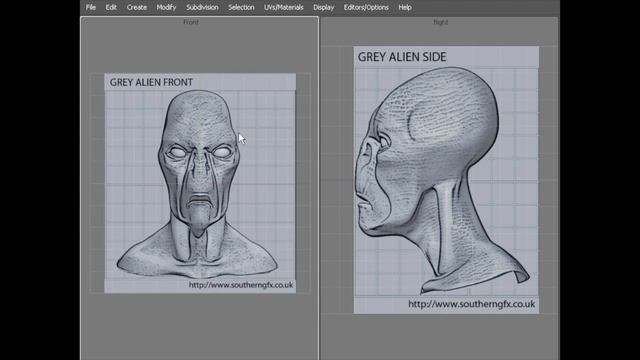Open the Create menu
The height and width of the screenshot is (360, 640).
[x=137, y=7]
